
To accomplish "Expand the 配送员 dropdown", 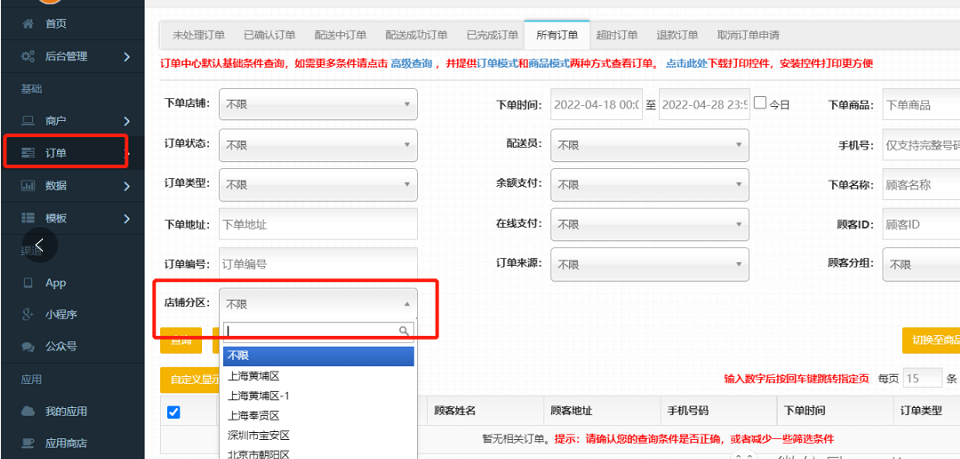I will 650,145.
